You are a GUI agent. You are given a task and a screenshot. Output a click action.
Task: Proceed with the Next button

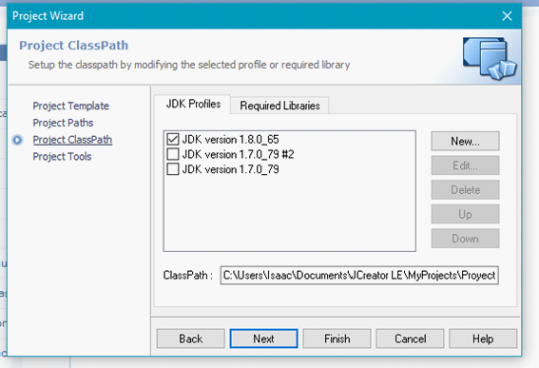tap(264, 339)
